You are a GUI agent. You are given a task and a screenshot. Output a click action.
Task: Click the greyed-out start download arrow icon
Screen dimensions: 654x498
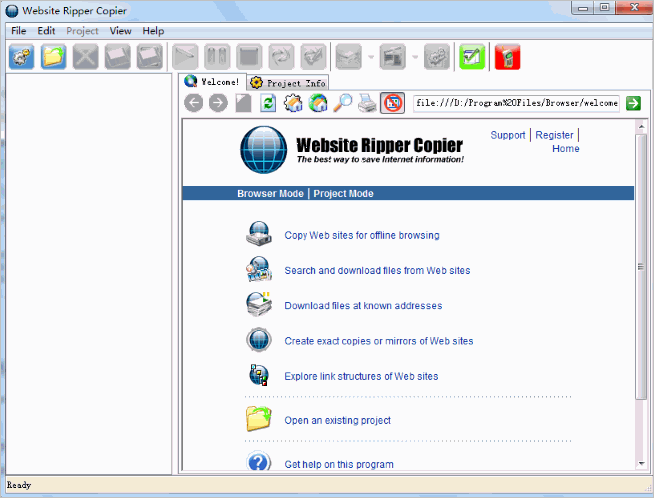tap(185, 56)
